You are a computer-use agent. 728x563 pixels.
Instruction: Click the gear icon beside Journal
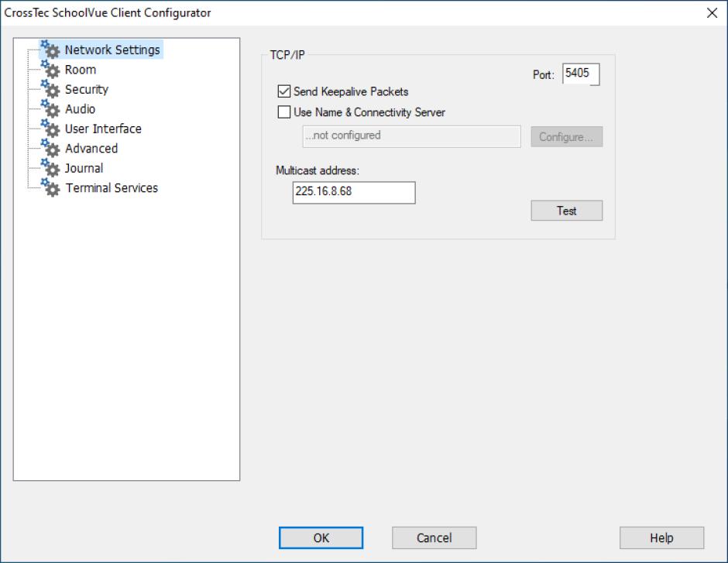50,168
